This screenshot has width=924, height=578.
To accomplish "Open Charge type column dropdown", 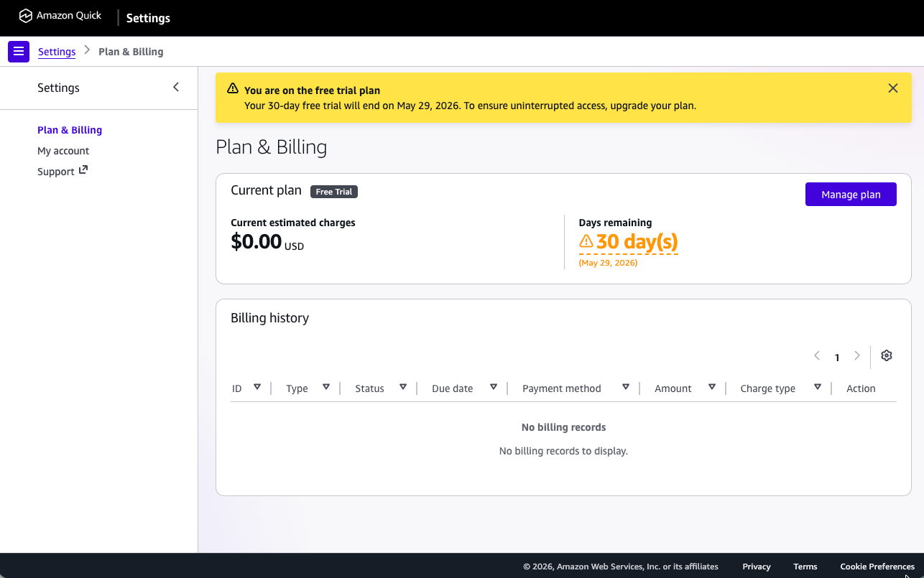I will point(818,388).
